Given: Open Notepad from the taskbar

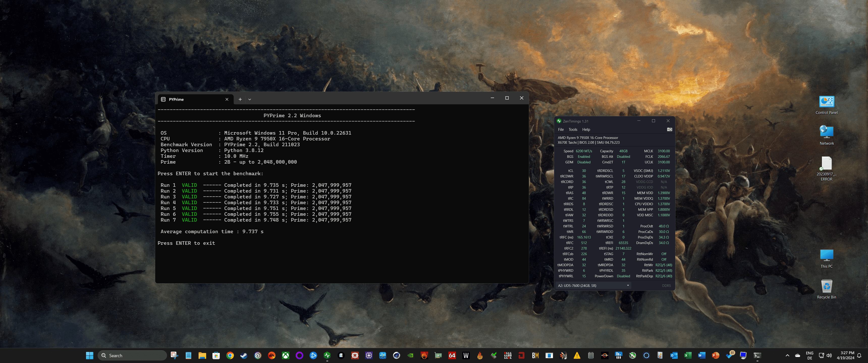Looking at the screenshot, I should tap(188, 355).
